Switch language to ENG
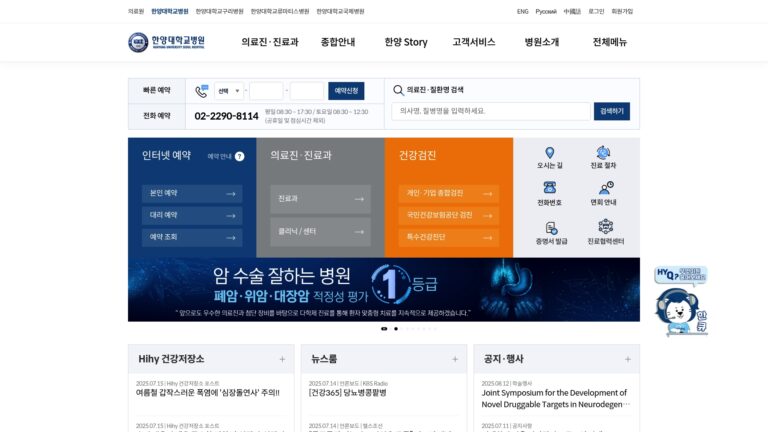Image resolution: width=768 pixels, height=432 pixels. coord(523,11)
